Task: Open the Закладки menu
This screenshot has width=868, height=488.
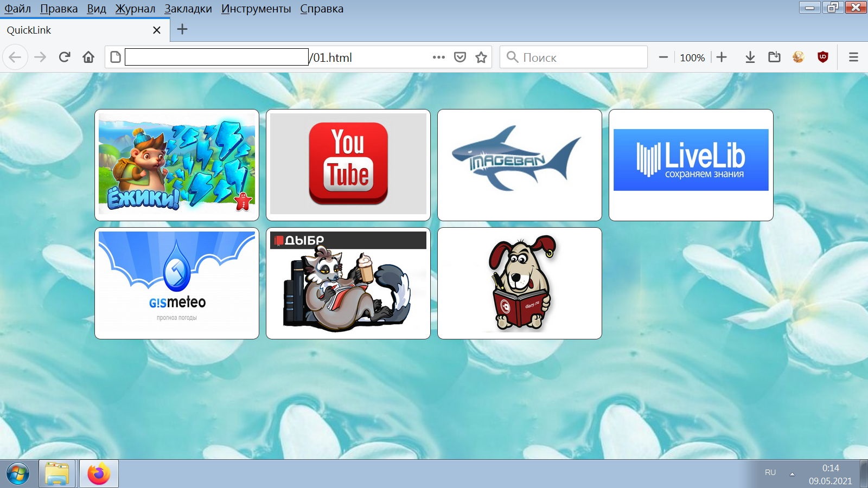Action: tap(188, 9)
